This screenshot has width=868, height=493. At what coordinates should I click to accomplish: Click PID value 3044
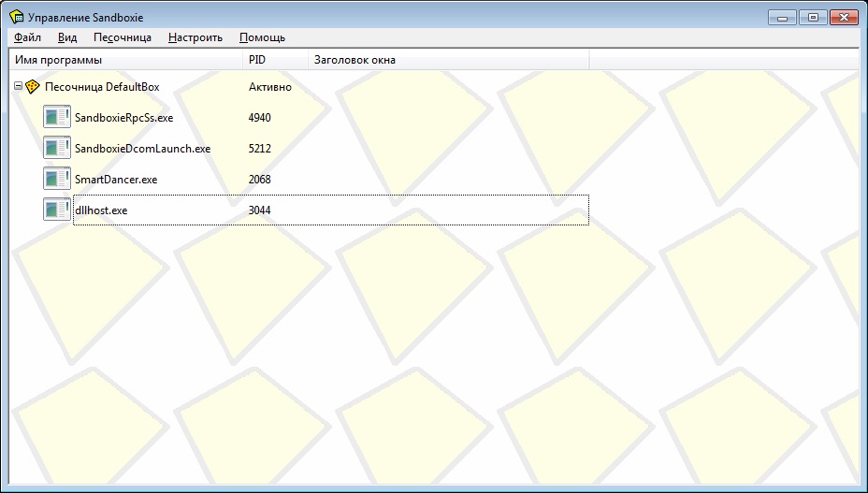click(260, 210)
